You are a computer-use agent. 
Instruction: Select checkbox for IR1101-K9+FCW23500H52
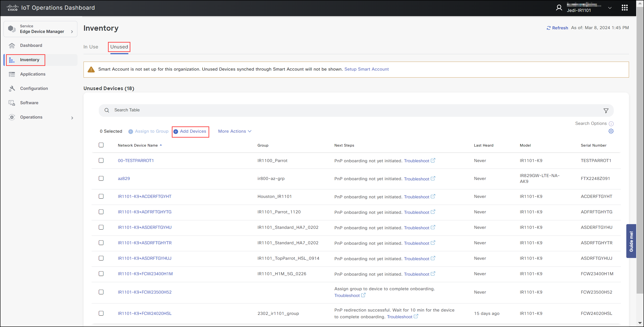[x=101, y=292]
